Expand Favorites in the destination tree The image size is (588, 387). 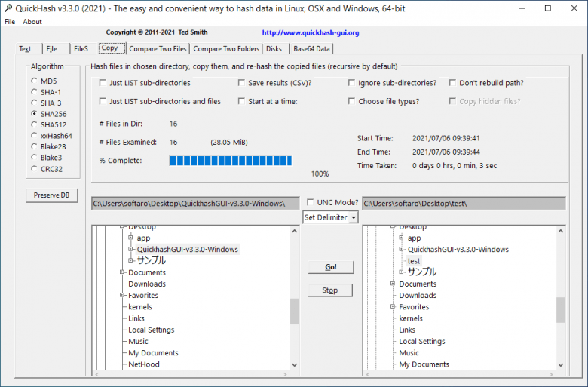tap(393, 307)
